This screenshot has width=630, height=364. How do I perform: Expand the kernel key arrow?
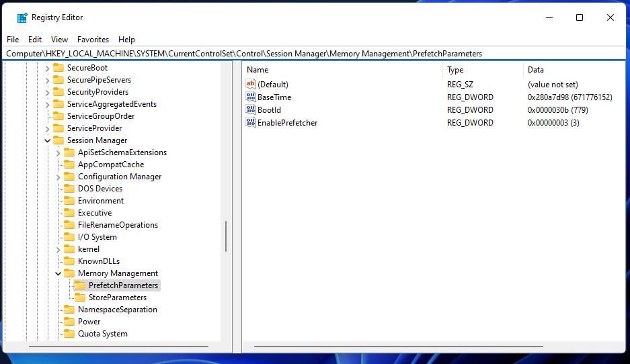pyautogui.click(x=58, y=249)
